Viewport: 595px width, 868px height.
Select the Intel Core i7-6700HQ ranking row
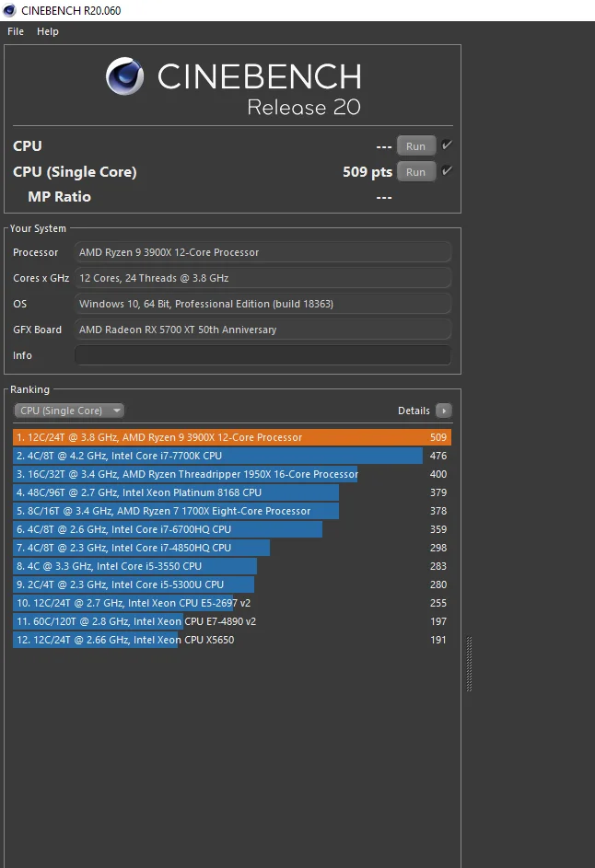point(232,529)
